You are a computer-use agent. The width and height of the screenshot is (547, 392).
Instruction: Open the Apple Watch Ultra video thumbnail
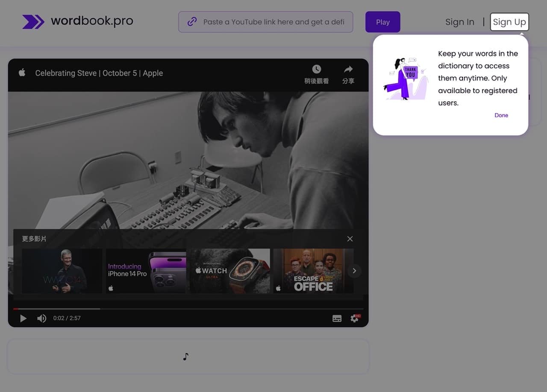[x=230, y=271]
